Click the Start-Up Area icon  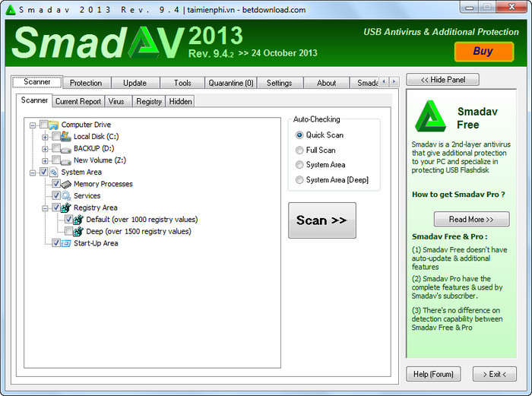pyautogui.click(x=66, y=243)
